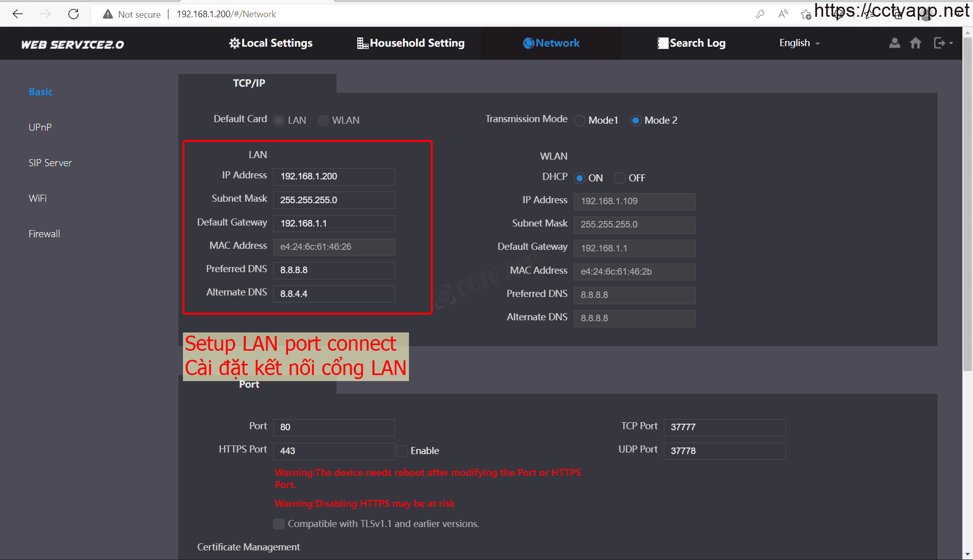This screenshot has height=560, width=973.
Task: Open the Search Log tab
Action: (x=691, y=43)
